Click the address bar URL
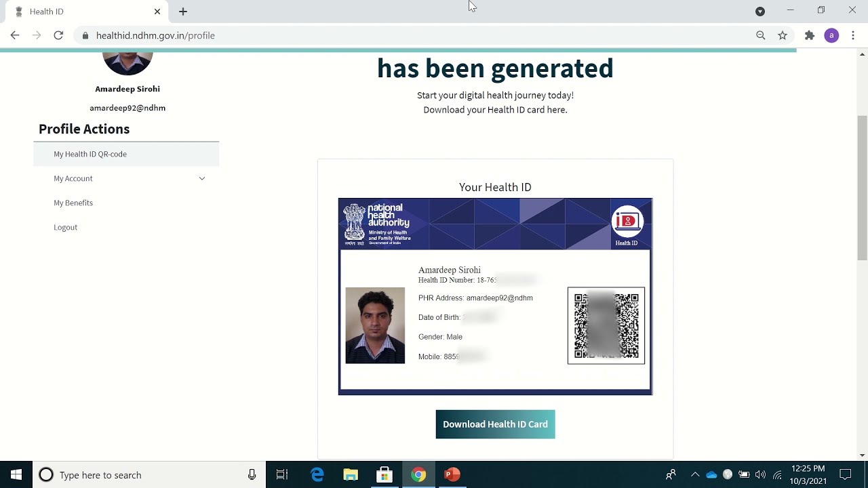The image size is (868, 488). (155, 35)
